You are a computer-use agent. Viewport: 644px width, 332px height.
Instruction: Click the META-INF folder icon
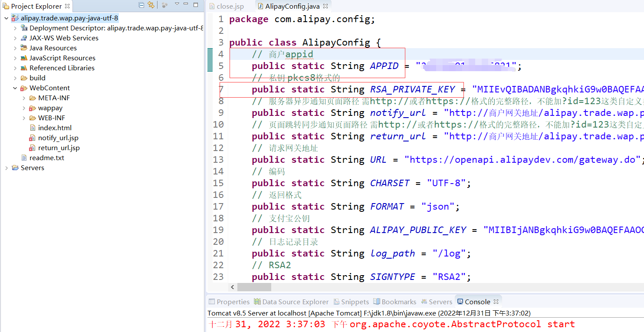click(33, 98)
